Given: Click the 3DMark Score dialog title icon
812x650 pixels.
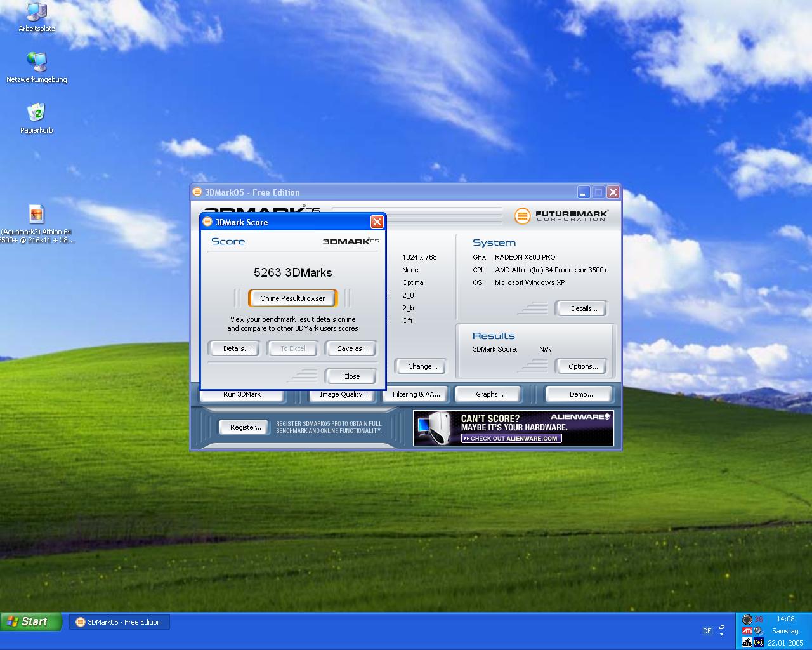Looking at the screenshot, I should (x=207, y=222).
